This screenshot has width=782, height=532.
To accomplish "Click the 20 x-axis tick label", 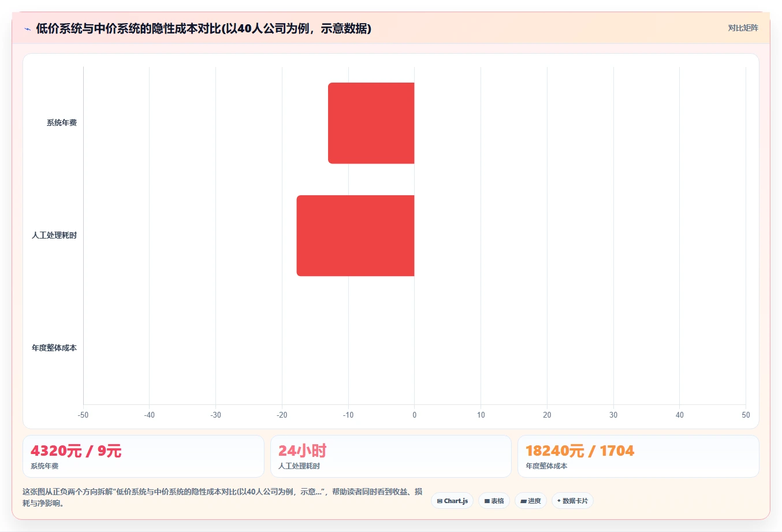I will coord(547,415).
